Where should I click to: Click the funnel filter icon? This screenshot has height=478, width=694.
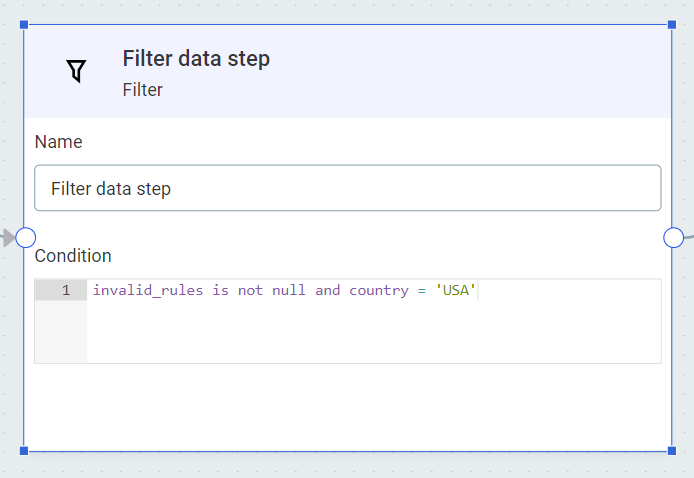coord(76,71)
